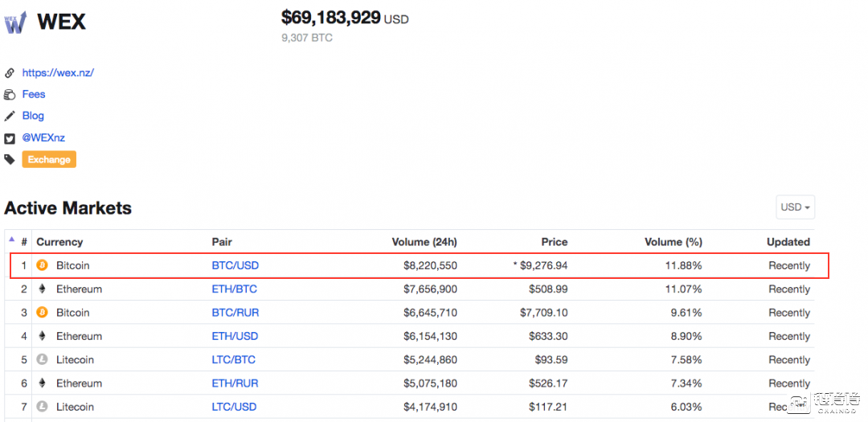Click the chain link icon beside wex.nz
The width and height of the screenshot is (868, 422).
click(9, 72)
